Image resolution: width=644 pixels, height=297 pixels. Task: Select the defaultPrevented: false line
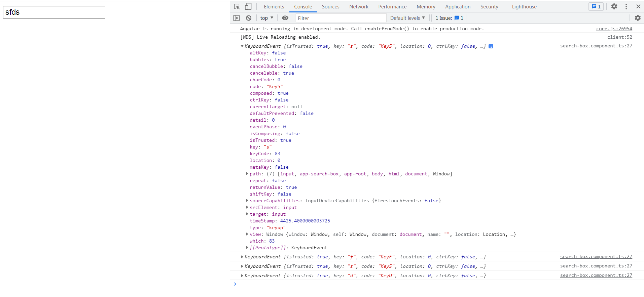tap(282, 114)
